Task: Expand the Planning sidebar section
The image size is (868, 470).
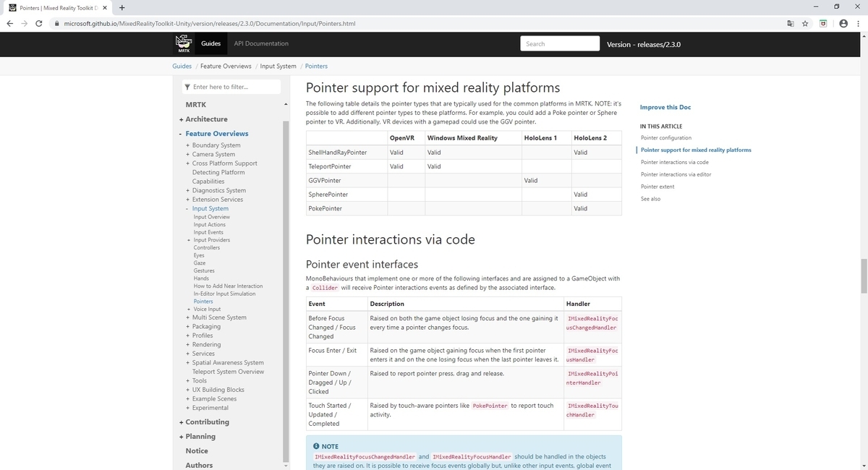Action: [182, 437]
